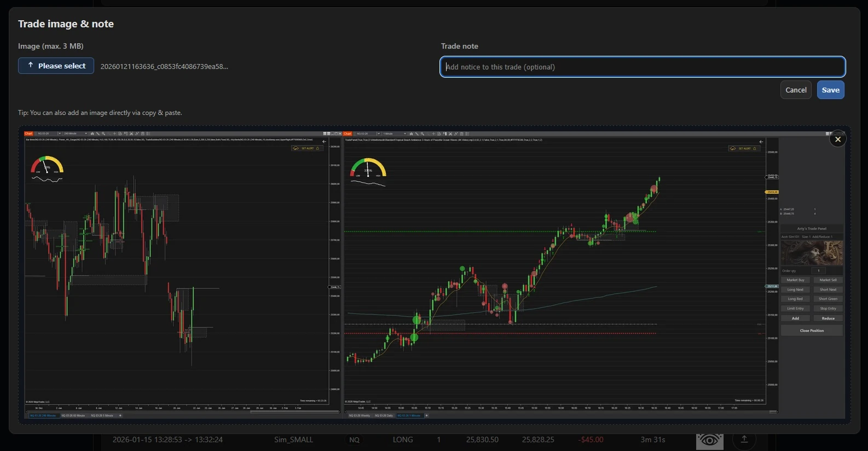Click the -$45.00 loss value
Screen dimensions: 868x451
pos(591,440)
